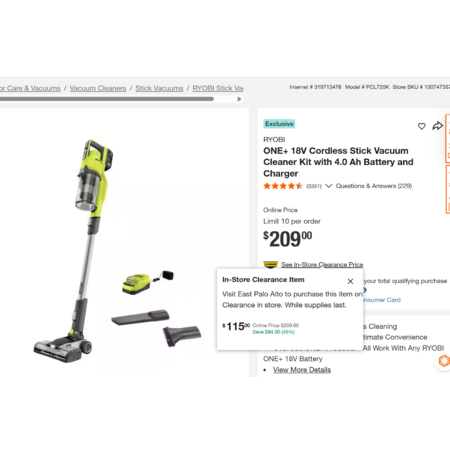
Task: Click the yellow clearance tag icon
Action: click(x=270, y=264)
